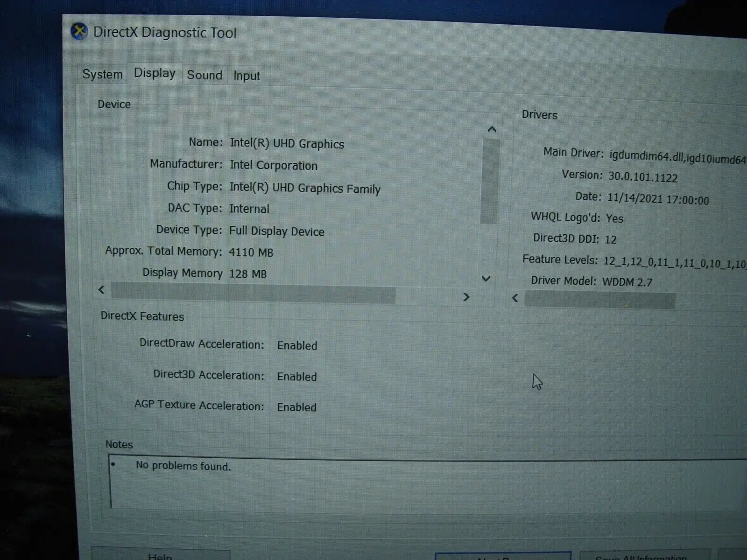The image size is (747, 560).
Task: Click the Help button
Action: click(x=161, y=555)
